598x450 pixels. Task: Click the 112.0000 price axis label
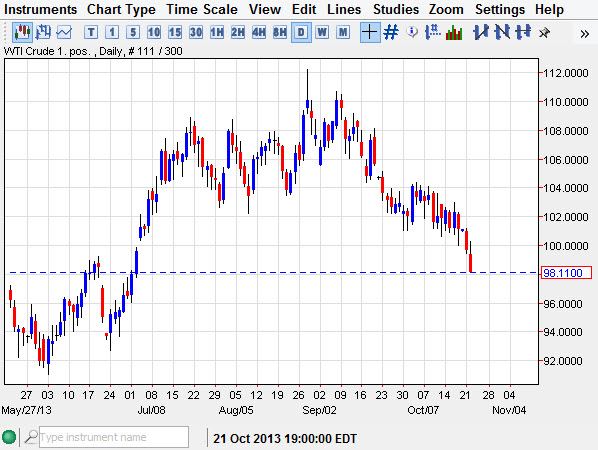click(566, 73)
